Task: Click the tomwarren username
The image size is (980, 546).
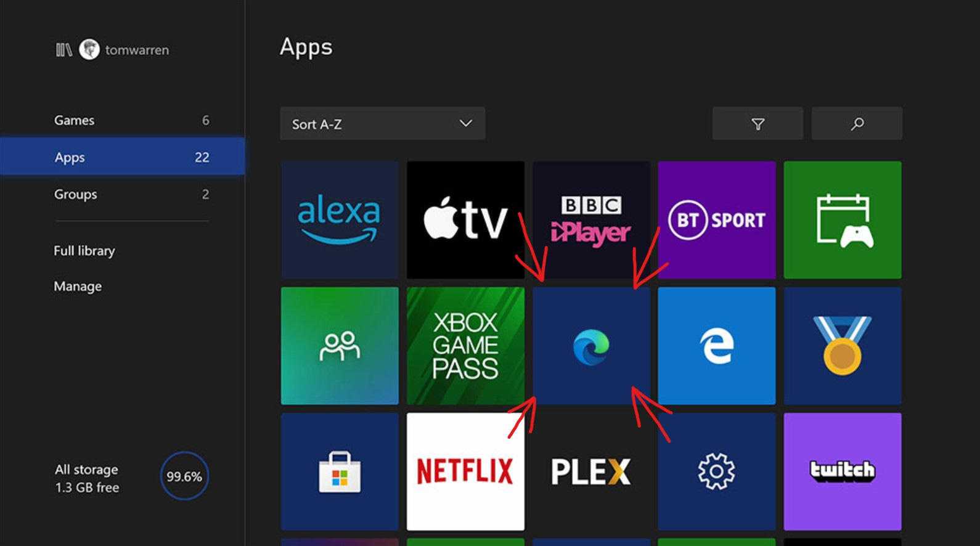Action: coord(137,50)
